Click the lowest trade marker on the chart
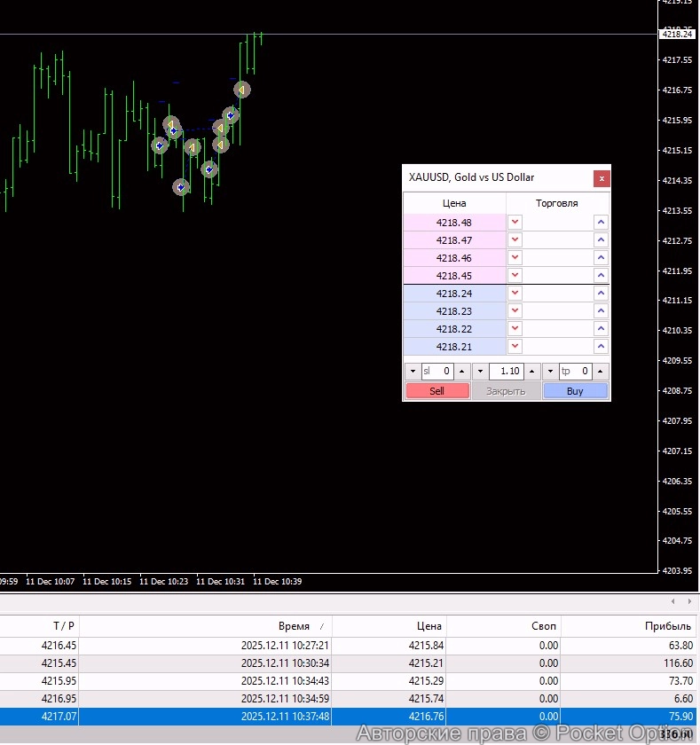This screenshot has width=700, height=745. tap(181, 187)
